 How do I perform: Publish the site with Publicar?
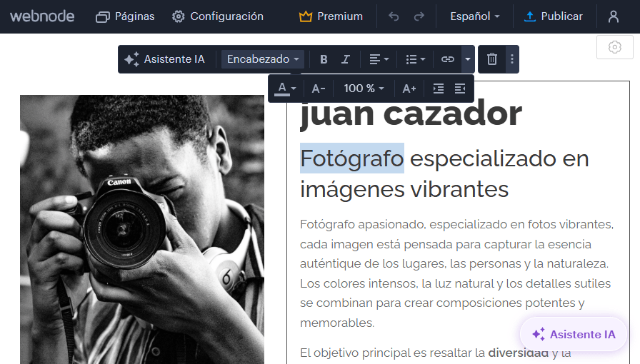(x=553, y=16)
